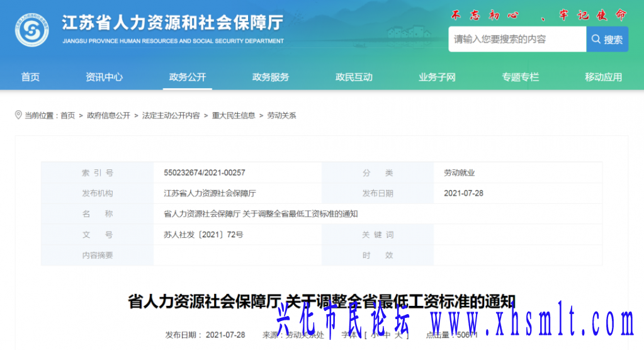
Task: Click 劳动关系 breadcrumb link
Action: point(281,115)
